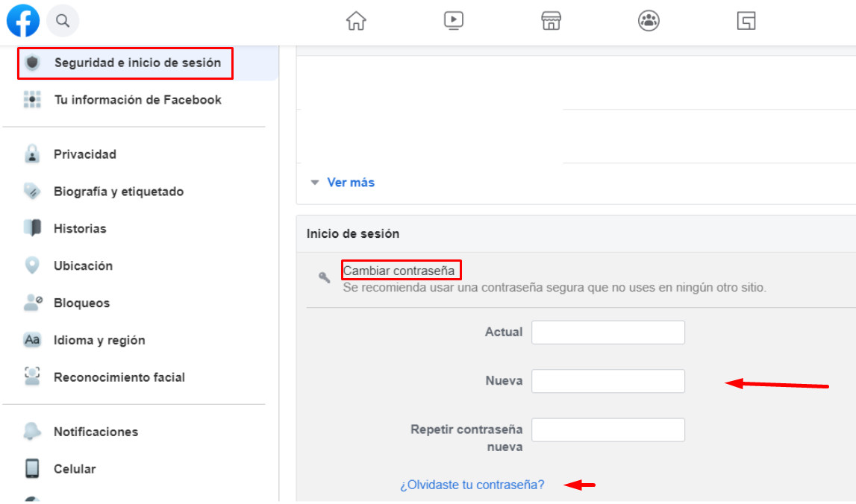
Task: Click the Nueva password field
Action: 607,381
